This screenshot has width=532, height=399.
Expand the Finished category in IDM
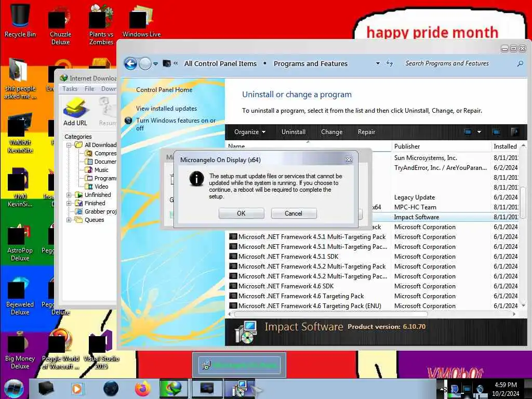coord(69,203)
